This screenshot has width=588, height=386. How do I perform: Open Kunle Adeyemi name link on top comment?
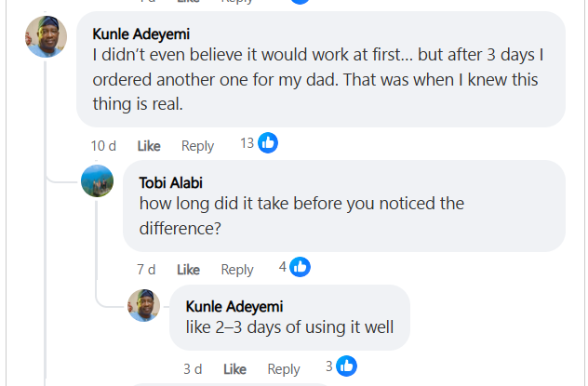[141, 34]
